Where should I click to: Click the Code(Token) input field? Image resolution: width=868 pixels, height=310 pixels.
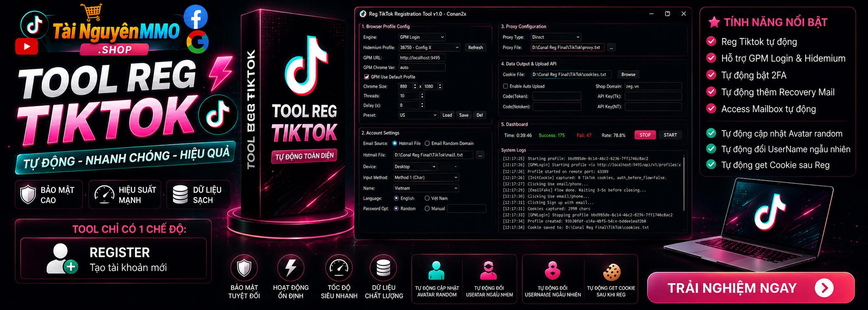coord(557,96)
